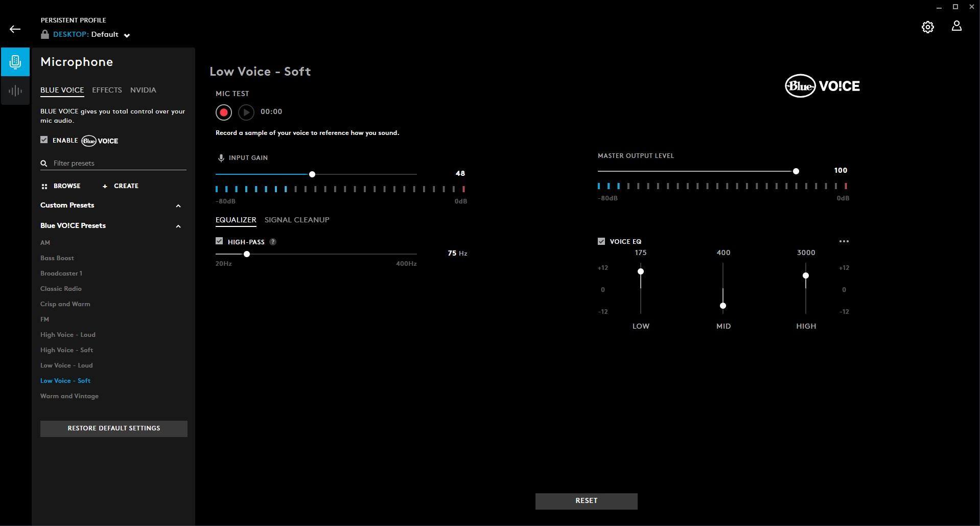Click the Input Gain slider handle
980x526 pixels.
point(312,174)
